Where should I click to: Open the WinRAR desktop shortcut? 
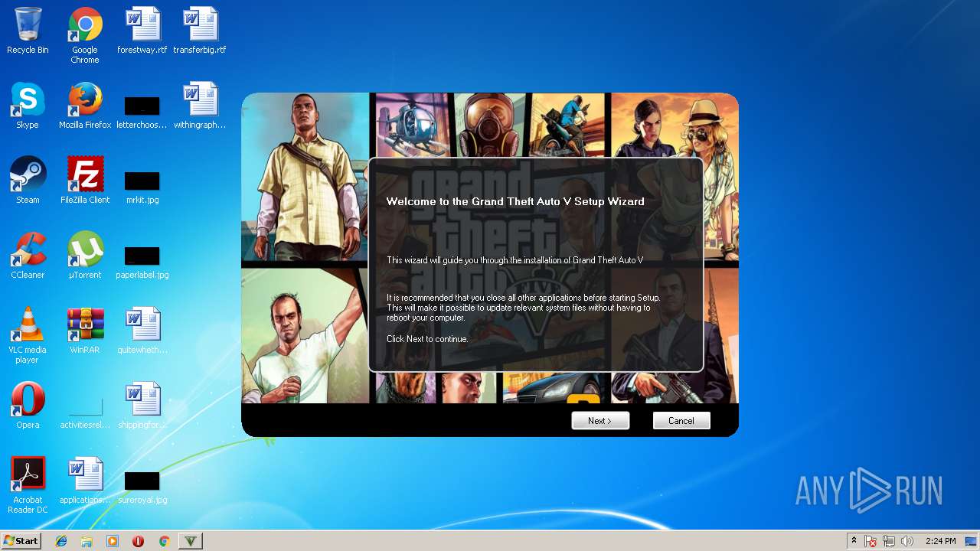tap(85, 331)
